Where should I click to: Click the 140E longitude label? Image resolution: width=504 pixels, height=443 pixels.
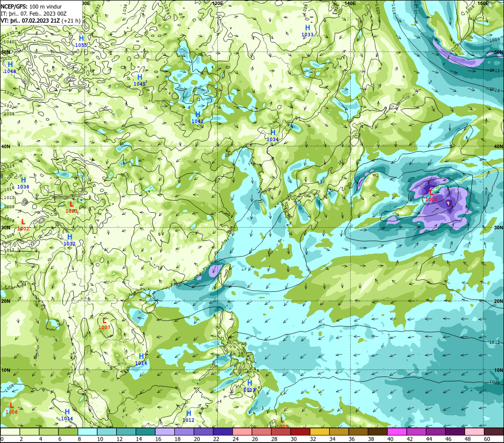(x=350, y=3)
